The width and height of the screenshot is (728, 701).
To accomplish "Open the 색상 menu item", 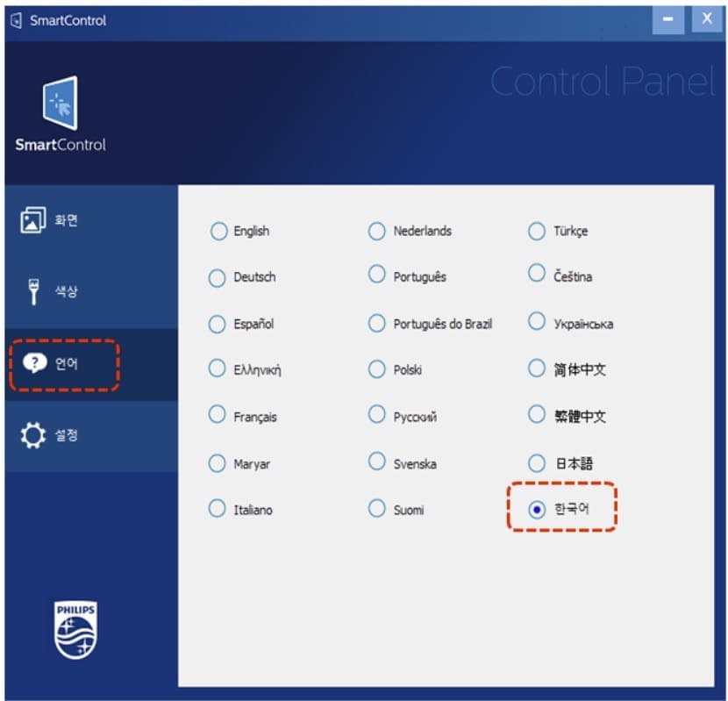I will (91, 292).
